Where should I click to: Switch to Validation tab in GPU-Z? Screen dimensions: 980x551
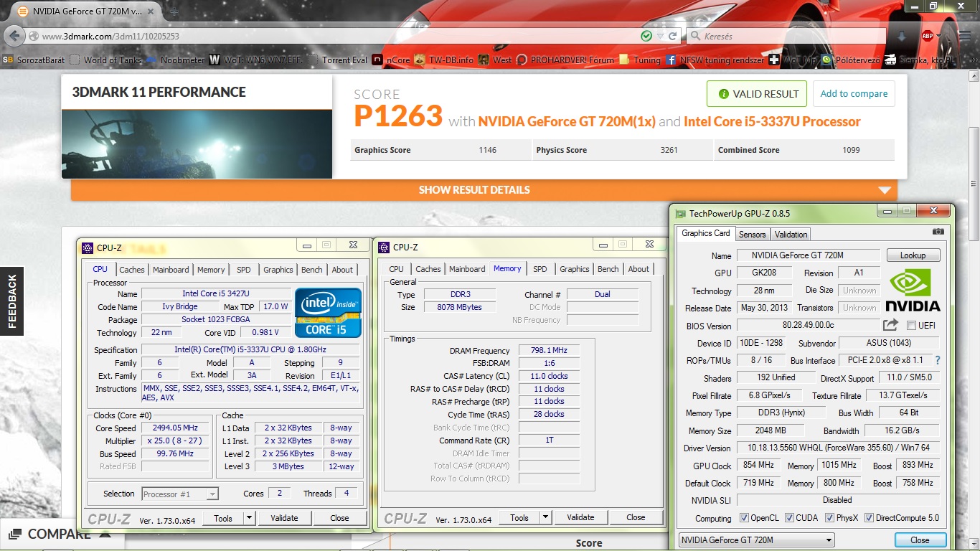click(x=791, y=235)
